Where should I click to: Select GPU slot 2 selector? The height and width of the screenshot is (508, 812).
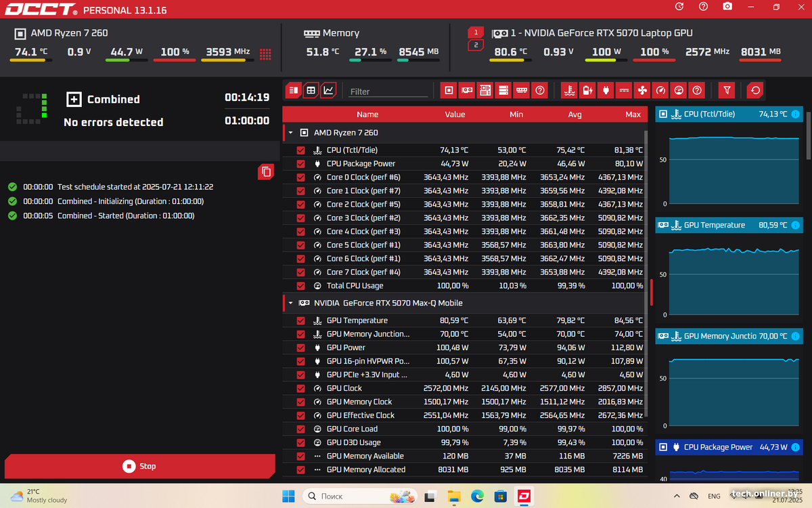click(476, 45)
